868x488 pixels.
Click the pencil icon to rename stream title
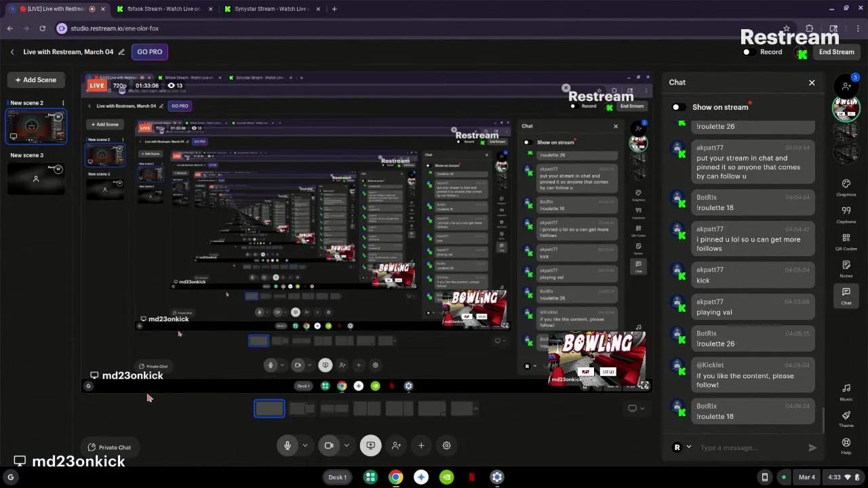[x=121, y=52]
